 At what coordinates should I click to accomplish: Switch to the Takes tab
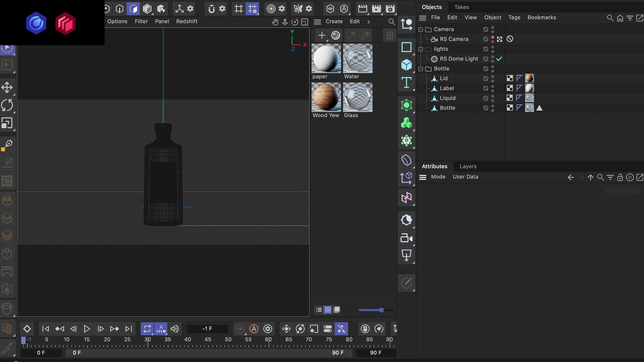click(461, 7)
